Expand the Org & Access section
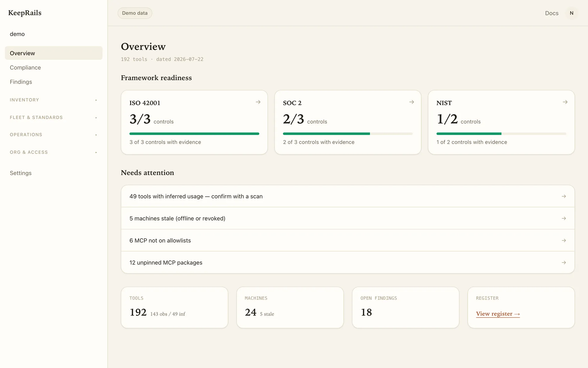This screenshot has width=588, height=368. point(54,152)
